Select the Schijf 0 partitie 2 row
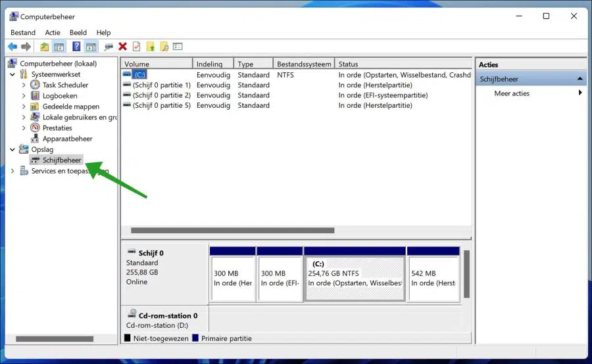 click(297, 95)
